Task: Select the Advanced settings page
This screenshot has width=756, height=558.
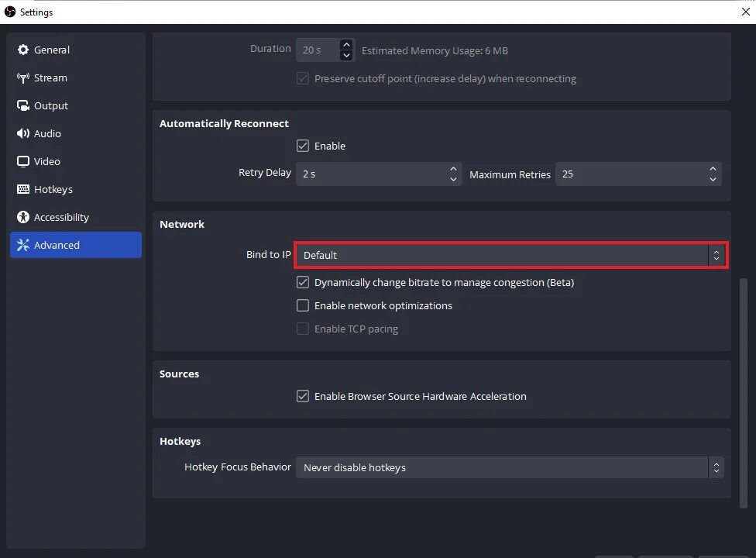Action: pyautogui.click(x=76, y=245)
